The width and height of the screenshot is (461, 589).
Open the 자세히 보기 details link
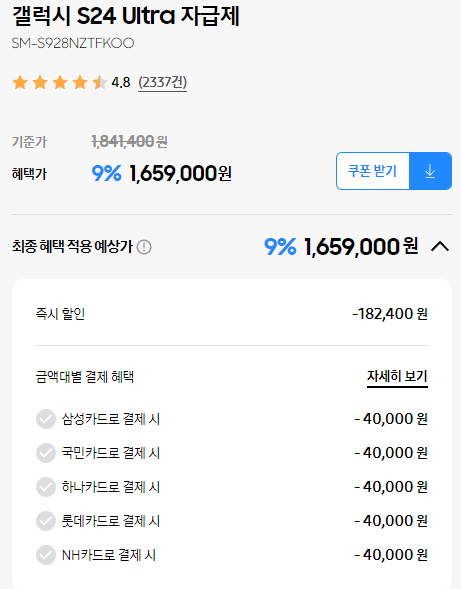click(397, 376)
